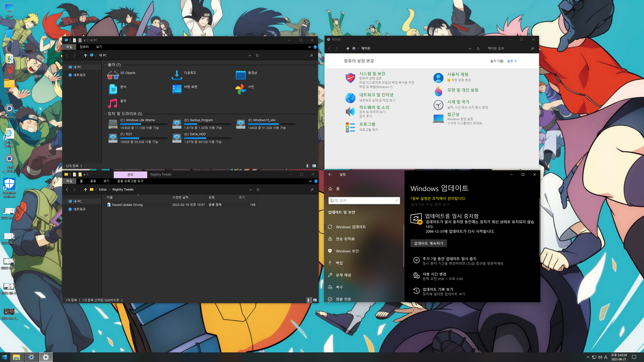This screenshot has width=644, height=362.
Task: Open the 3D Objects folder
Action: click(113, 75)
